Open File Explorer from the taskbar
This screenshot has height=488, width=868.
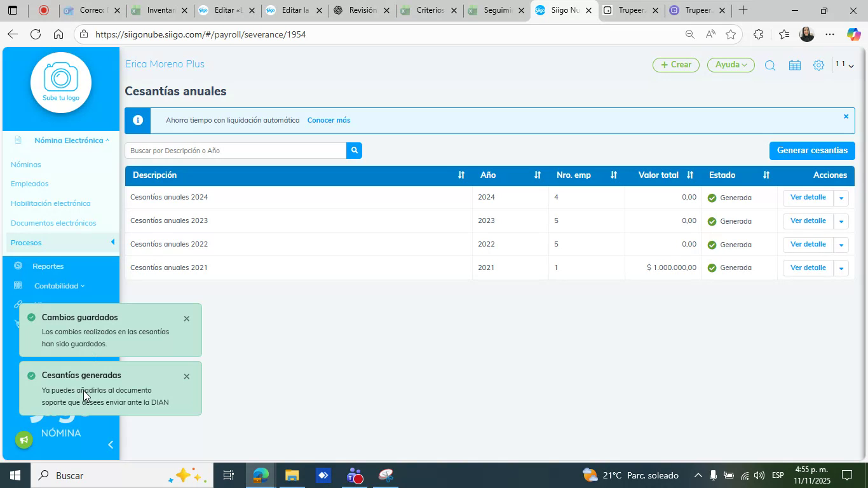(x=292, y=475)
